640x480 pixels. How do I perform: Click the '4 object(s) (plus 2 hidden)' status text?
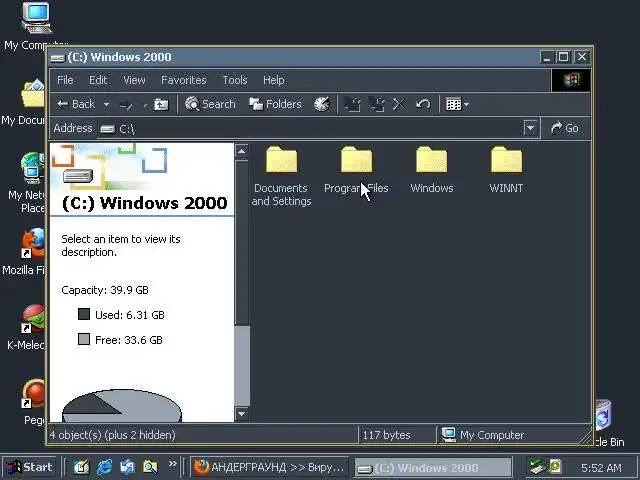113,435
